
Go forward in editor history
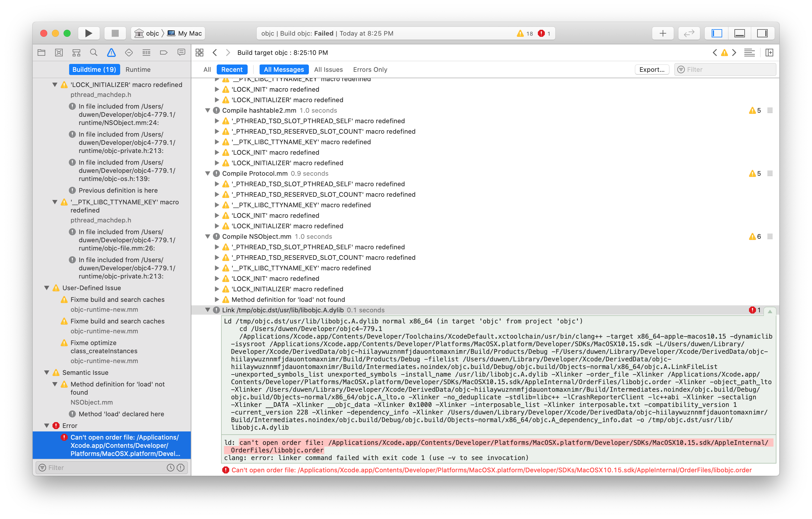pyautogui.click(x=228, y=52)
